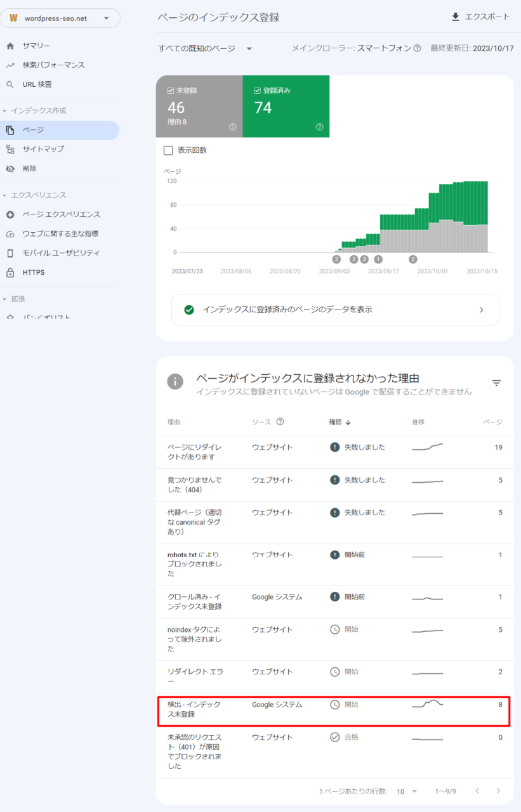This screenshot has width=521, height=812.
Task: Click page count 19 in redirect row
Action: [498, 447]
